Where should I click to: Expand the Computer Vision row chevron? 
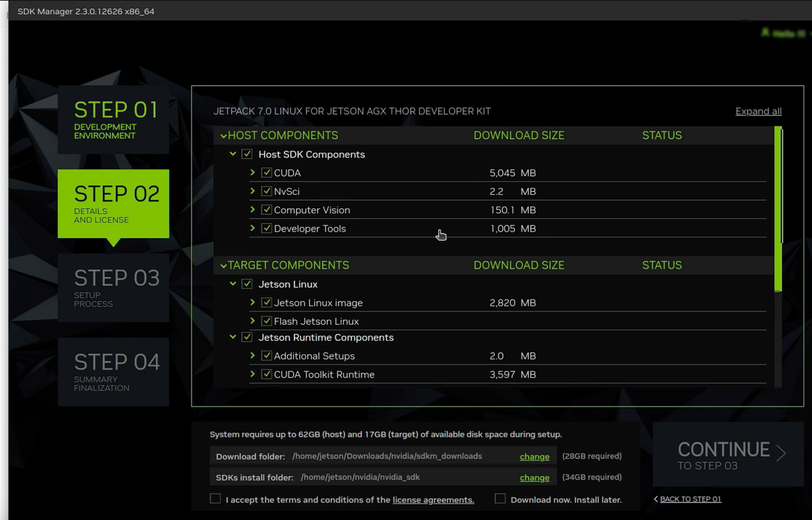pos(252,209)
